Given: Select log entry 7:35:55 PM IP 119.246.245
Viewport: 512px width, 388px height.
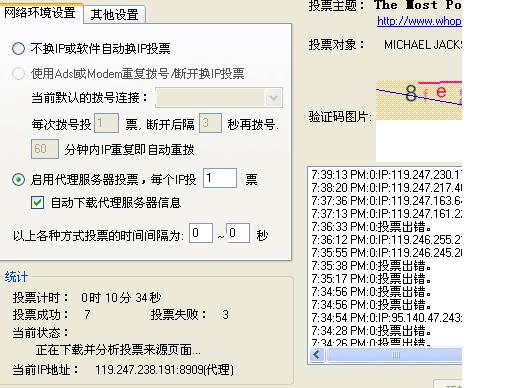Looking at the screenshot, I should pyautogui.click(x=387, y=253).
